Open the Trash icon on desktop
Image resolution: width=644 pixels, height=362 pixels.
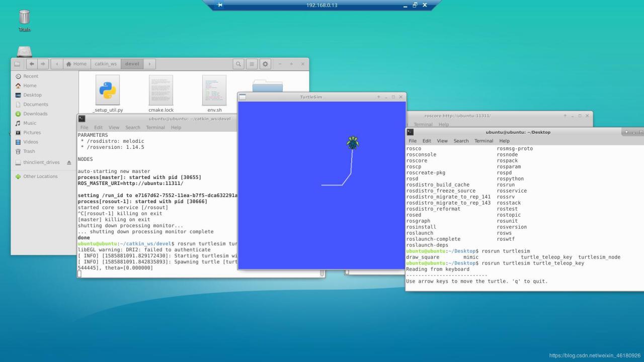(24, 20)
